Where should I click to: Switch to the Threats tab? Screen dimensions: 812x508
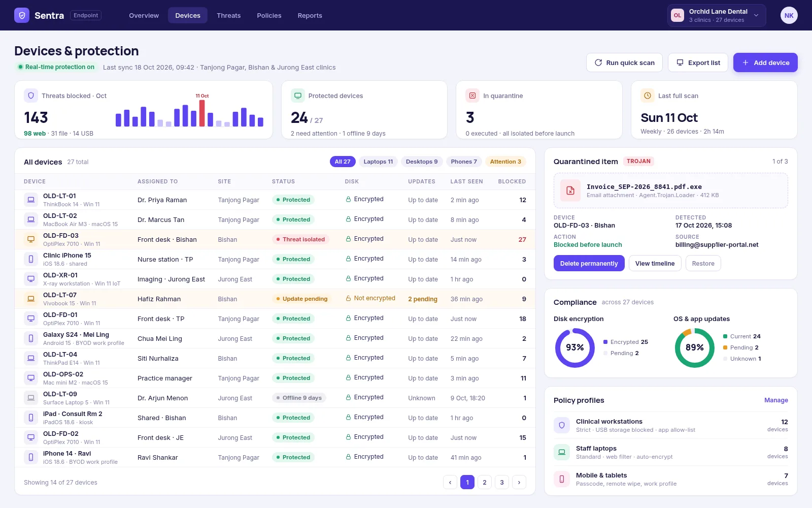click(x=228, y=15)
